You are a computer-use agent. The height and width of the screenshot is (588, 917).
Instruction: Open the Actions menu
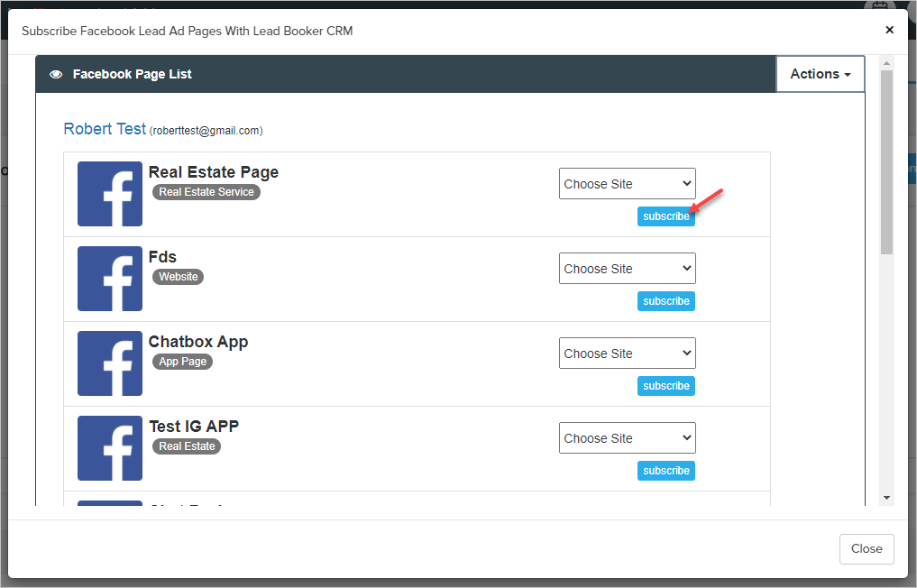[820, 75]
